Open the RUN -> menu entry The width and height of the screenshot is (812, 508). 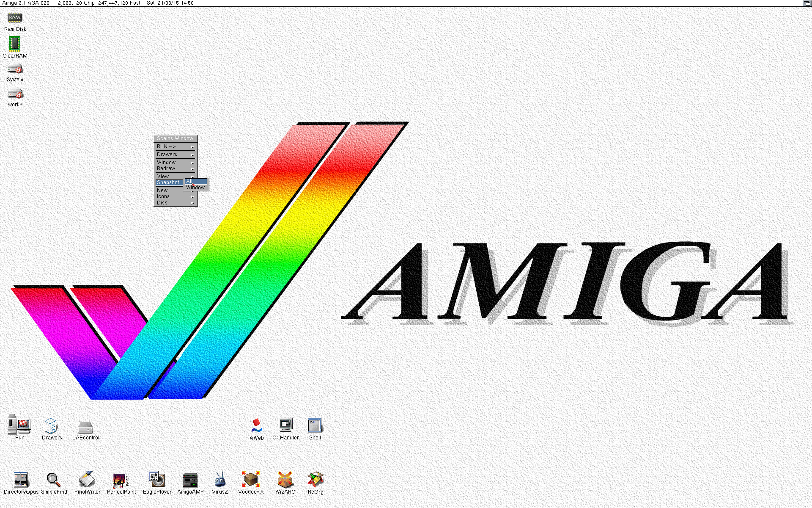click(x=175, y=146)
